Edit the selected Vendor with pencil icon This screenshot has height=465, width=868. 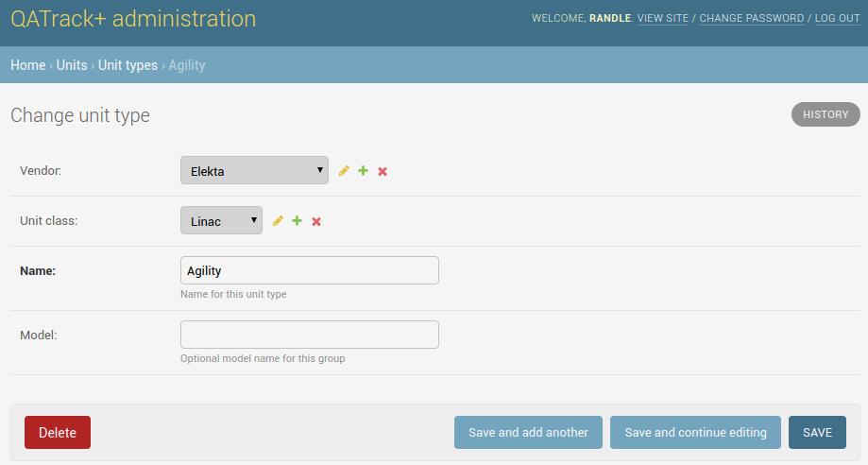click(344, 171)
